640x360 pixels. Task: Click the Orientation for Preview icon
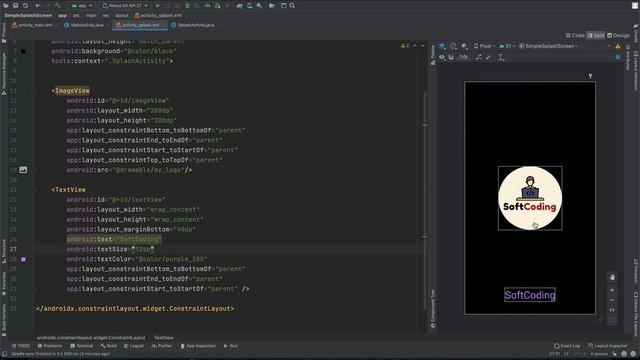453,46
